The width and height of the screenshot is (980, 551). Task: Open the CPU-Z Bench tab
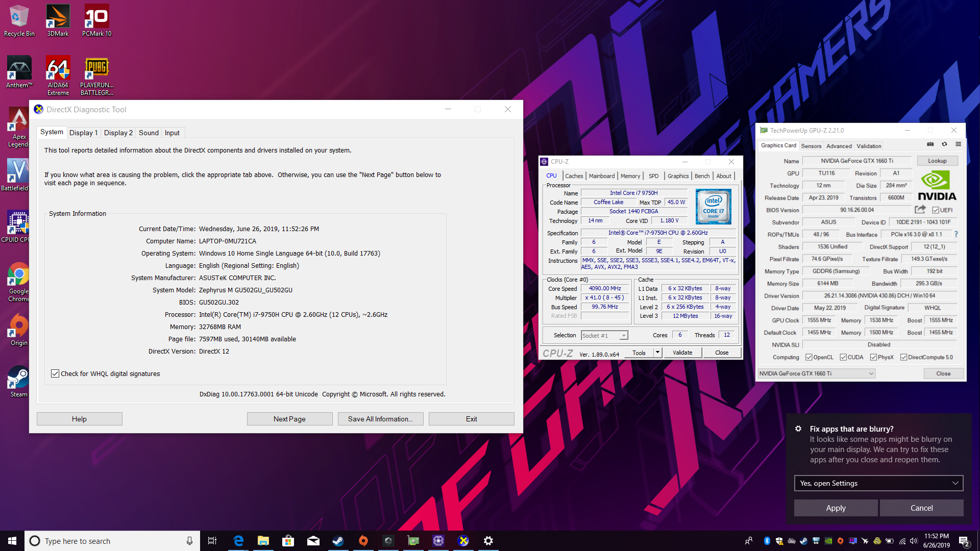click(702, 176)
